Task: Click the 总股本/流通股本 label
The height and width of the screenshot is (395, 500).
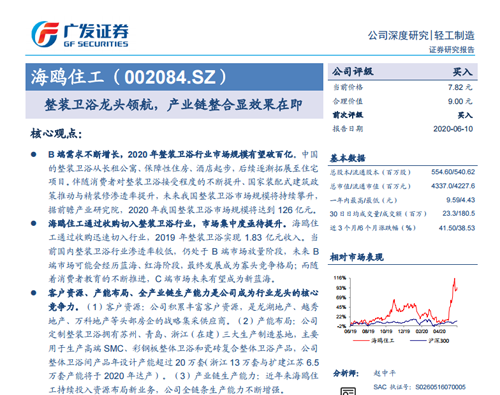Action: [x=370, y=172]
